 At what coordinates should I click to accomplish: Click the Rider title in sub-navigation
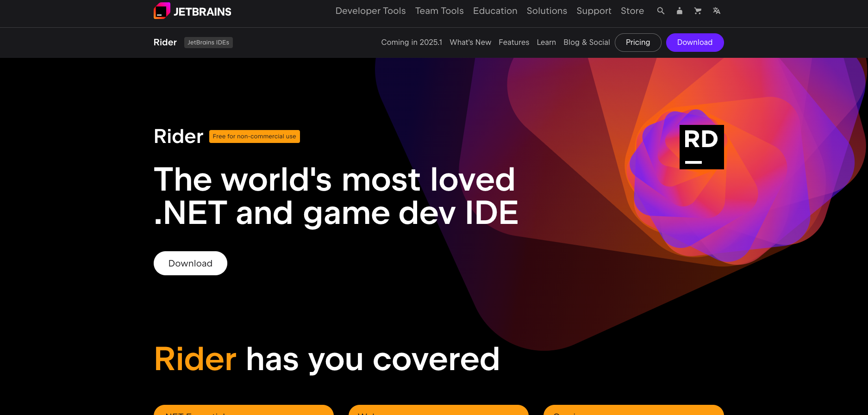pos(165,42)
